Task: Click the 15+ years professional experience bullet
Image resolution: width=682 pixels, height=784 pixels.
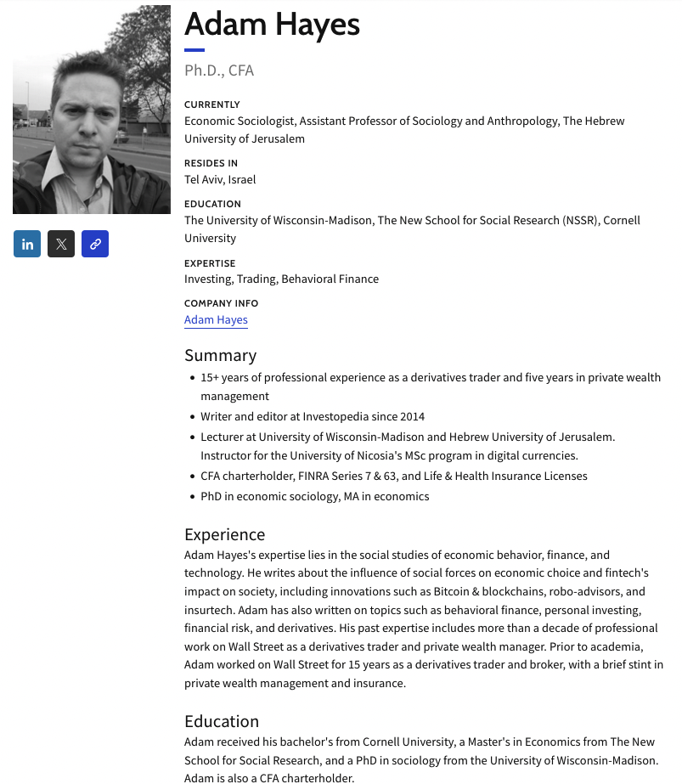Action: tap(430, 377)
